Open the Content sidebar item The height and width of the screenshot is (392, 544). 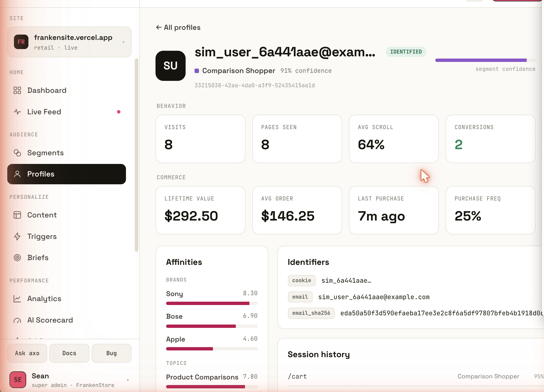point(67,215)
